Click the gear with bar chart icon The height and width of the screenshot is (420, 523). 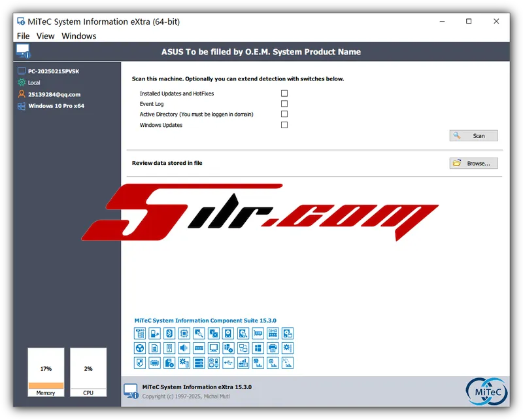coord(258,363)
